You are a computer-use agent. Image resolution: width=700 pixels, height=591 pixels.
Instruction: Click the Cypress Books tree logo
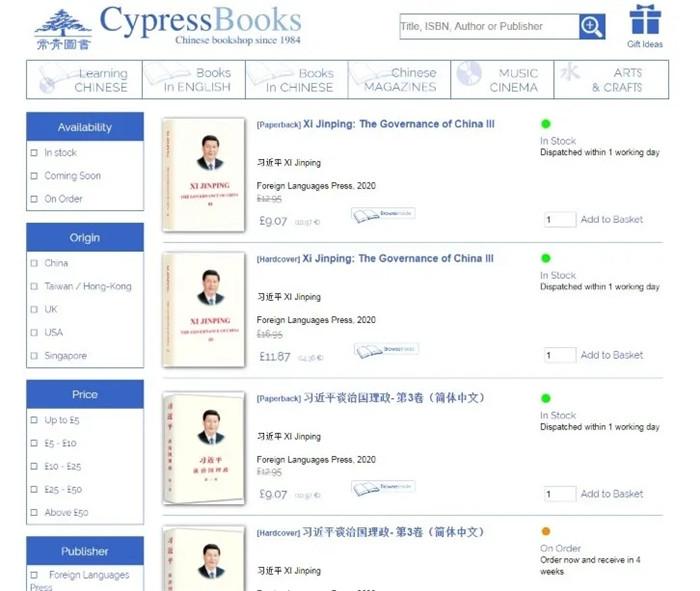tap(63, 29)
